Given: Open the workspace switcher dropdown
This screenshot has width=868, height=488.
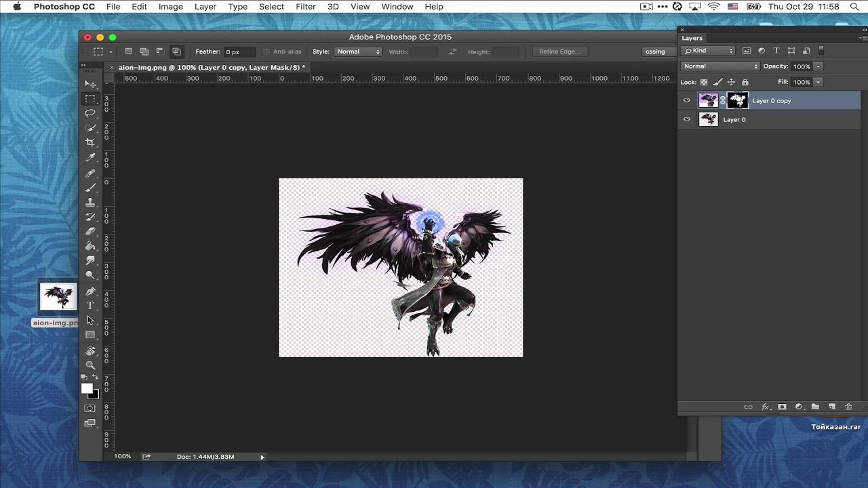Looking at the screenshot, I should (x=659, y=52).
